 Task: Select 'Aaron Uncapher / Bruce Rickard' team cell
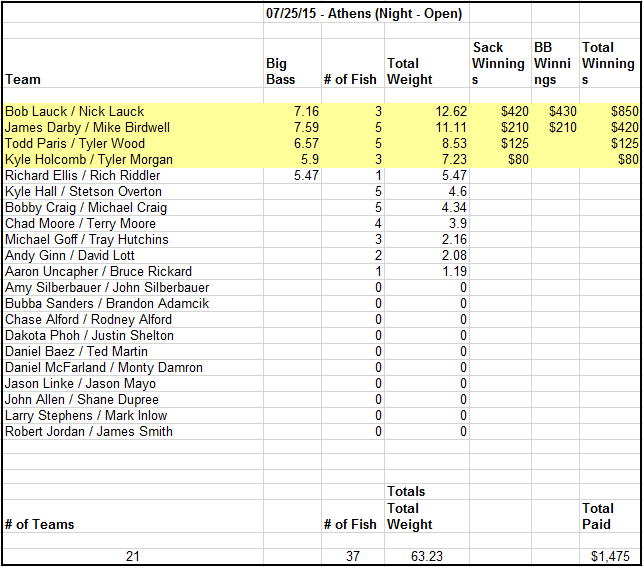click(x=98, y=271)
